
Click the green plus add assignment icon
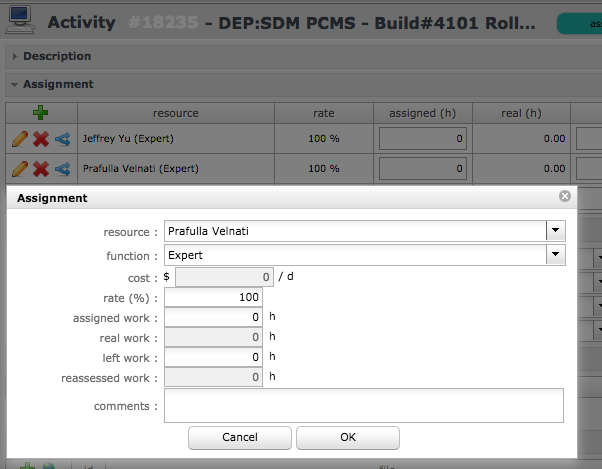click(41, 113)
